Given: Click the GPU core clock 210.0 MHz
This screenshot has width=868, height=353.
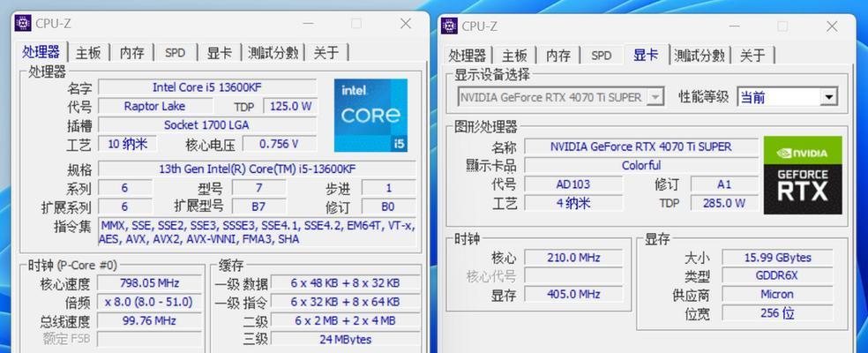Looking at the screenshot, I should (573, 258).
